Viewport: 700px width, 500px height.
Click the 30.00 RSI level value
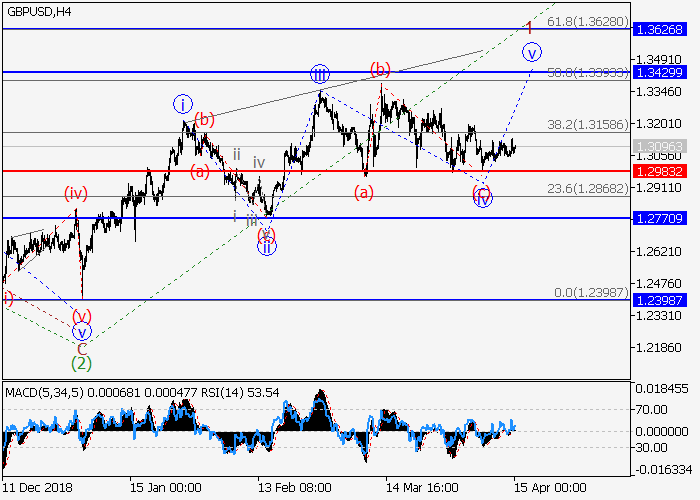coord(651,447)
